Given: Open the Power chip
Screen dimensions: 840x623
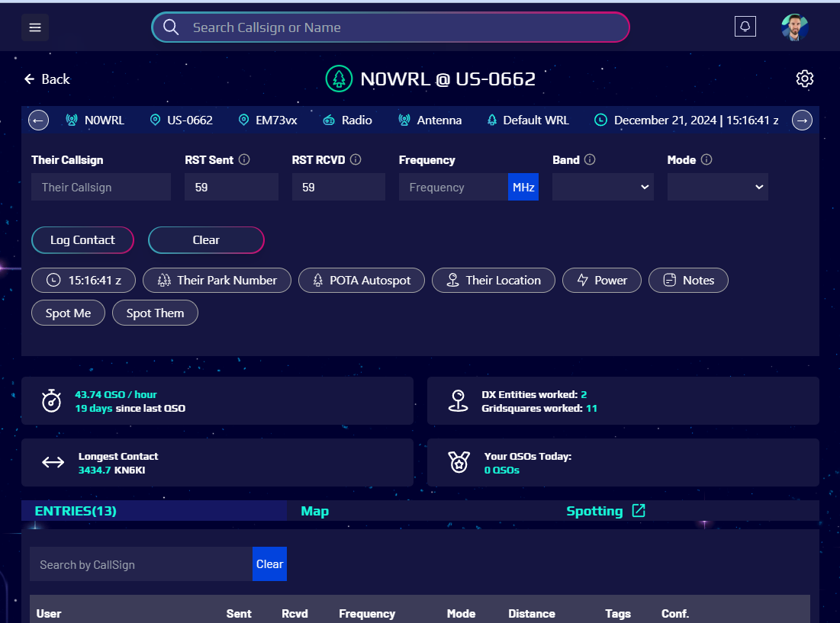Looking at the screenshot, I should [602, 280].
